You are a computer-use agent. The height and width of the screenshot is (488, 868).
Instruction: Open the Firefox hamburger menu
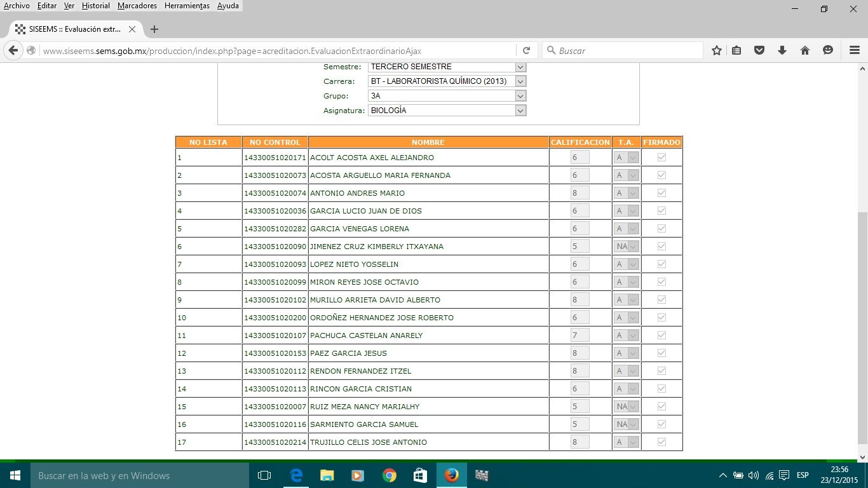pos(855,50)
